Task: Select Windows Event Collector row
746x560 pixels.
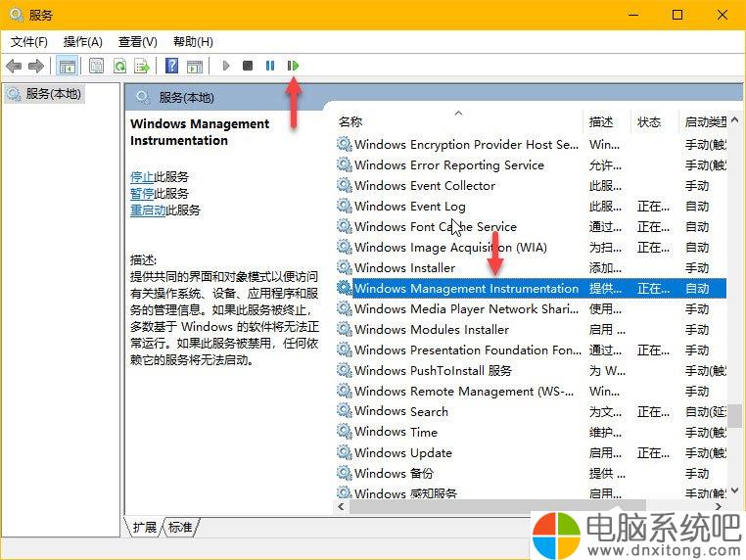Action: pyautogui.click(x=531, y=186)
